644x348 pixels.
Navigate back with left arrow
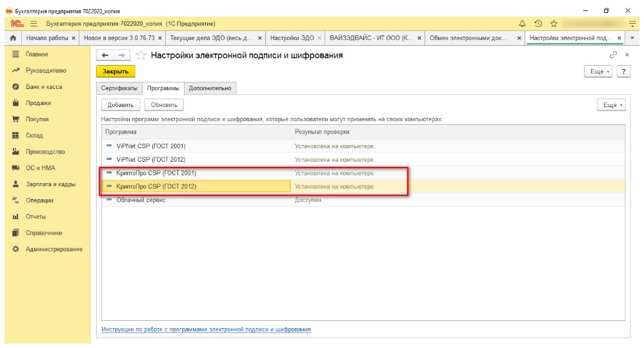coord(105,55)
